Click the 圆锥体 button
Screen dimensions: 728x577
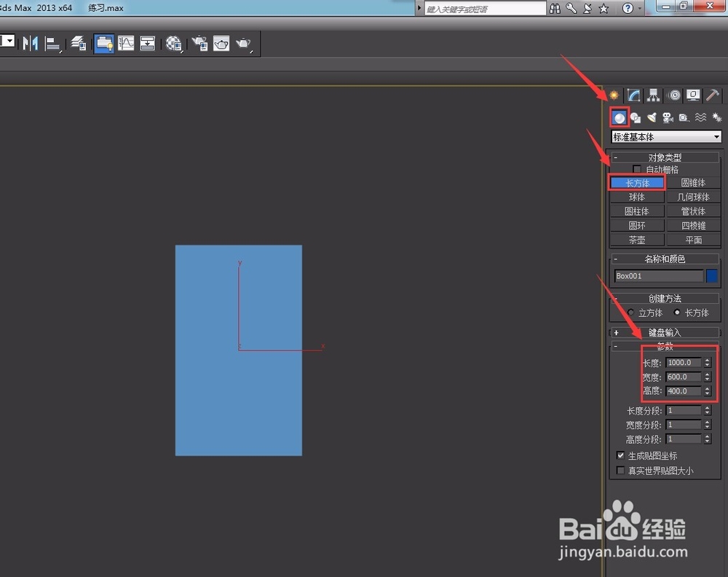(x=693, y=183)
